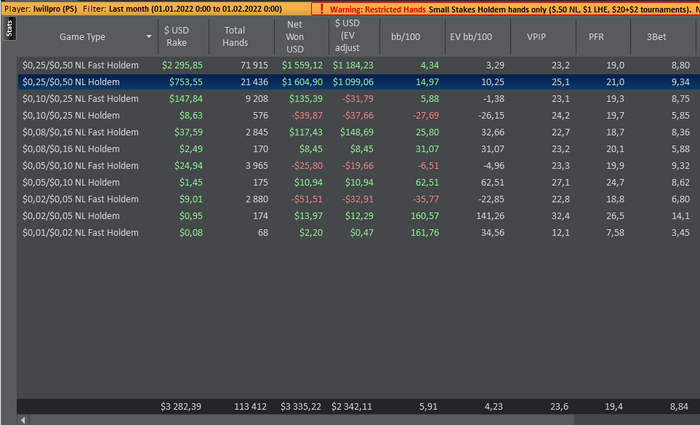Select the $0,10/$0,25 NL Holdem row
This screenshot has width=700, height=425.
pos(357,116)
